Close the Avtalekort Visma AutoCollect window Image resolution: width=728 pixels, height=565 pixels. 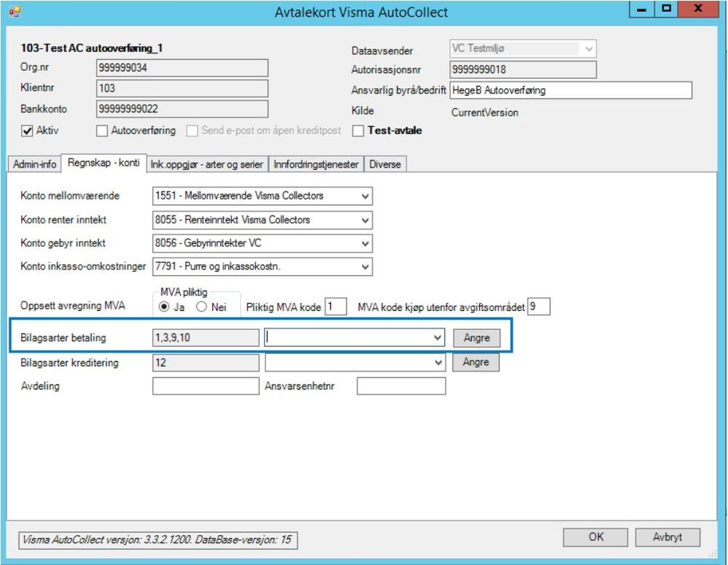697,9
